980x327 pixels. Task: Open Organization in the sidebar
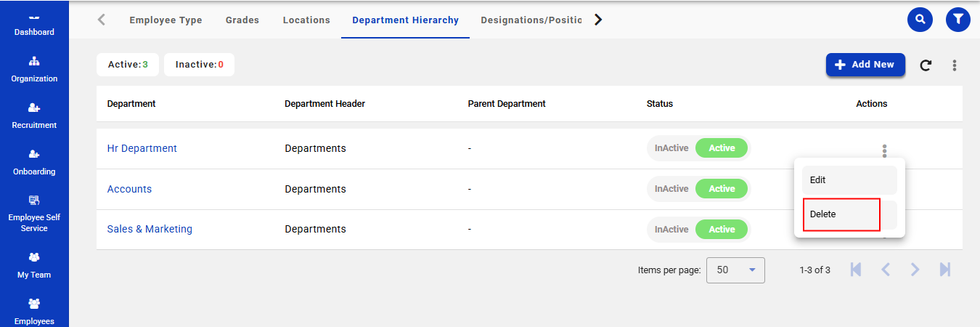point(34,69)
